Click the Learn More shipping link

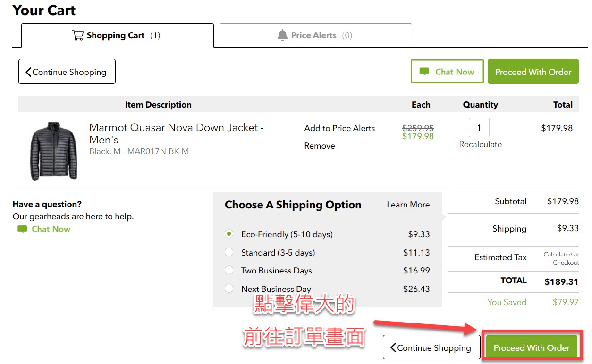[408, 205]
